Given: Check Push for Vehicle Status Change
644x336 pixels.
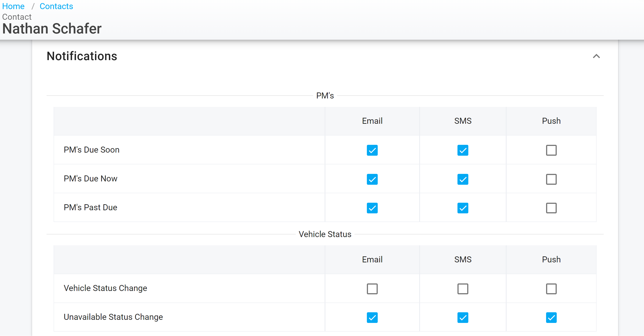Looking at the screenshot, I should 551,289.
